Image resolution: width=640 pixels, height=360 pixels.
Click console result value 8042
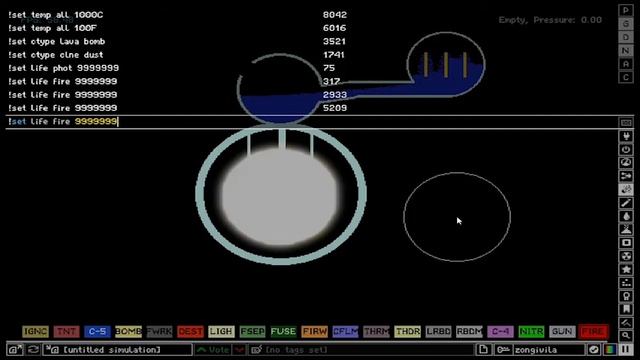[335, 15]
